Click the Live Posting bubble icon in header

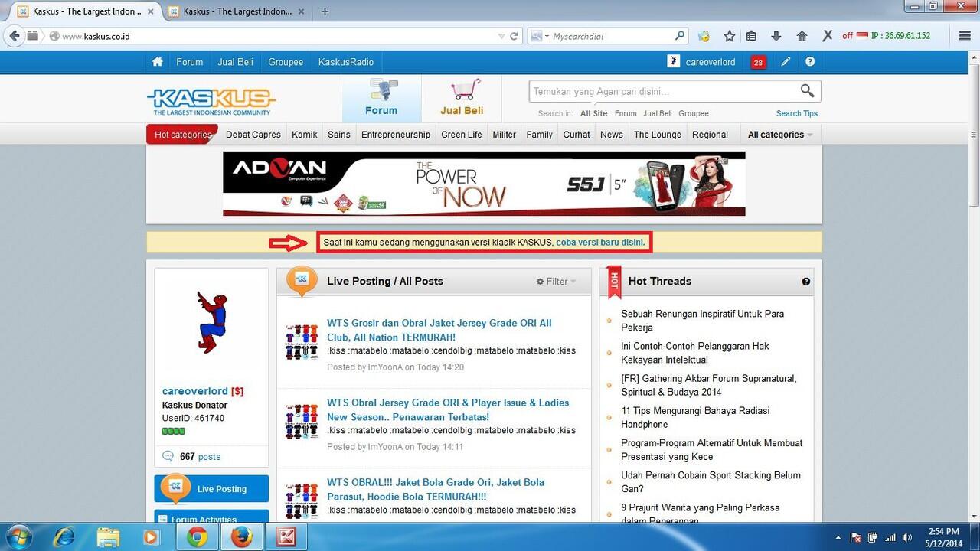(302, 280)
